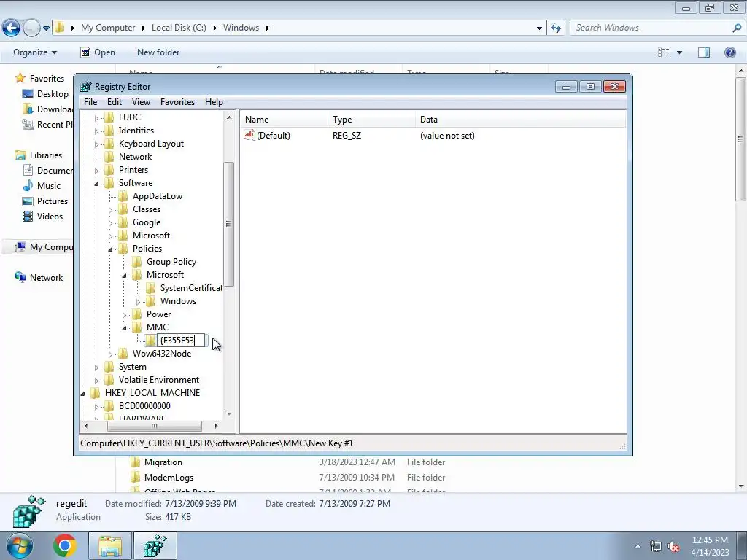This screenshot has width=747, height=560.
Task: Collapse the MMC registry key
Action: [124, 327]
